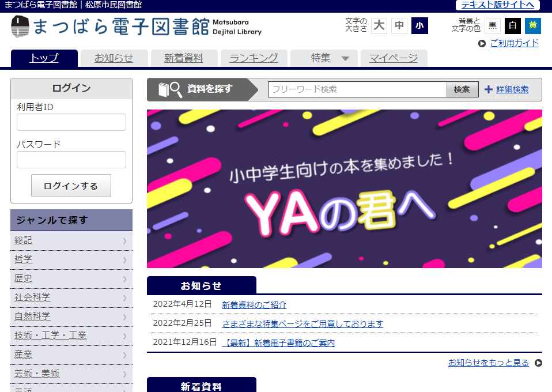The height and width of the screenshot is (392, 552).
Task: Expand the 自然科学 genre chevron
Action: [x=124, y=317]
